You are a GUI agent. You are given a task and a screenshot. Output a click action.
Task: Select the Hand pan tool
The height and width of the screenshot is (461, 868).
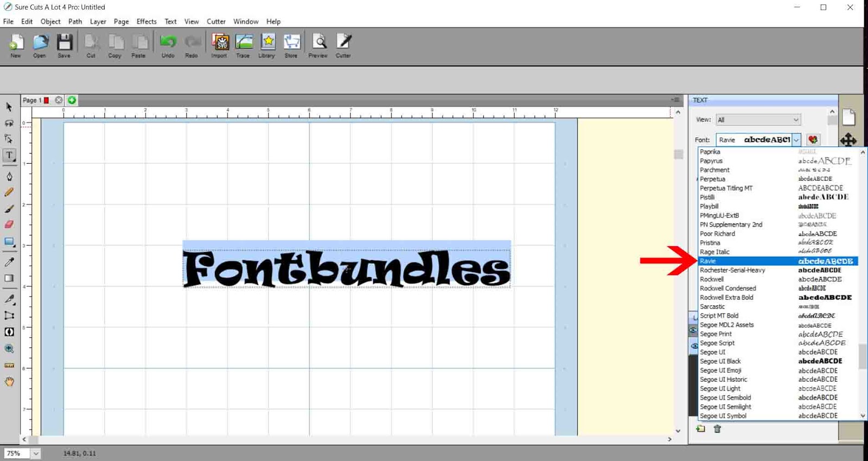pyautogui.click(x=9, y=382)
